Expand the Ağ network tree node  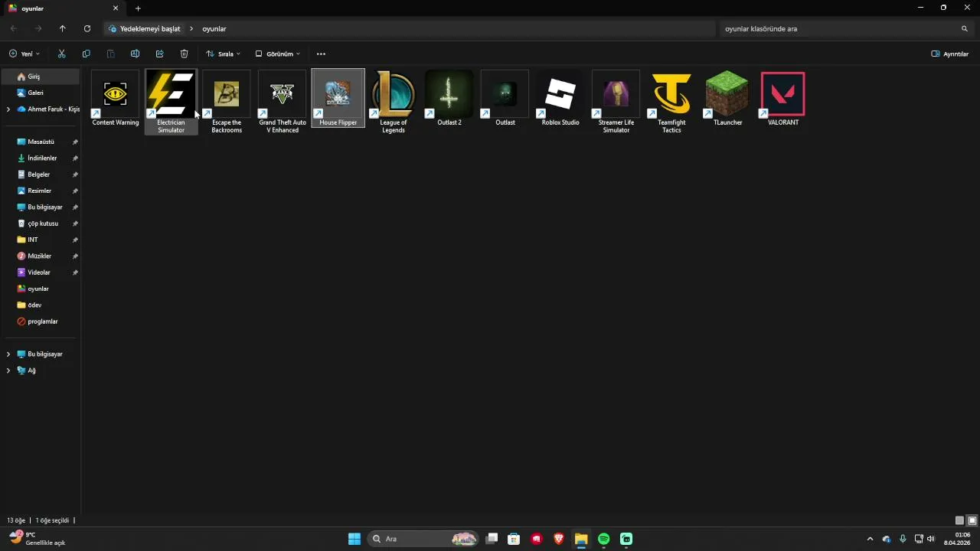[8, 370]
